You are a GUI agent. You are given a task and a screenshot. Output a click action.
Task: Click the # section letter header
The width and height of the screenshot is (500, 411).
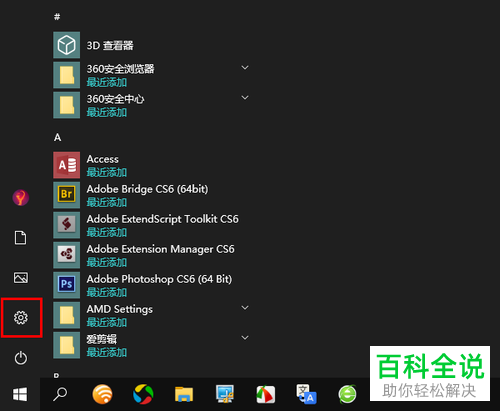point(57,17)
